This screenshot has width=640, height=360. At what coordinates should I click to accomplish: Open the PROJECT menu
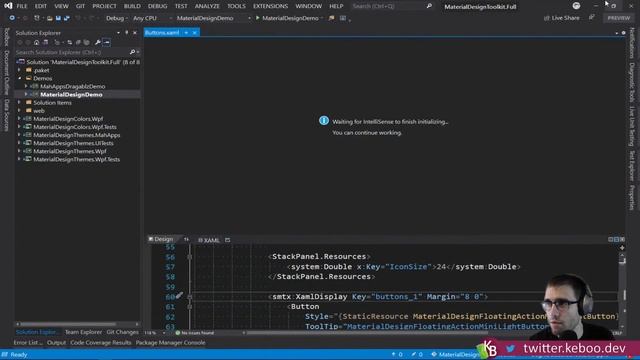point(104,6)
